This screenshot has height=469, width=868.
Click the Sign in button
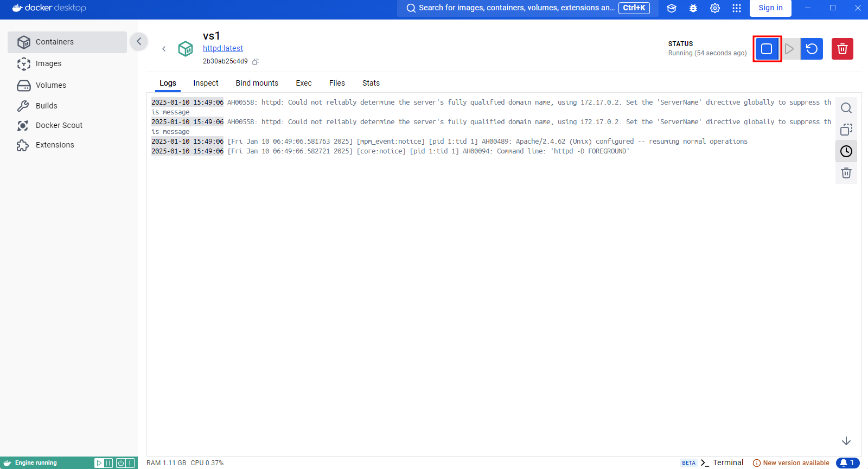(770, 8)
